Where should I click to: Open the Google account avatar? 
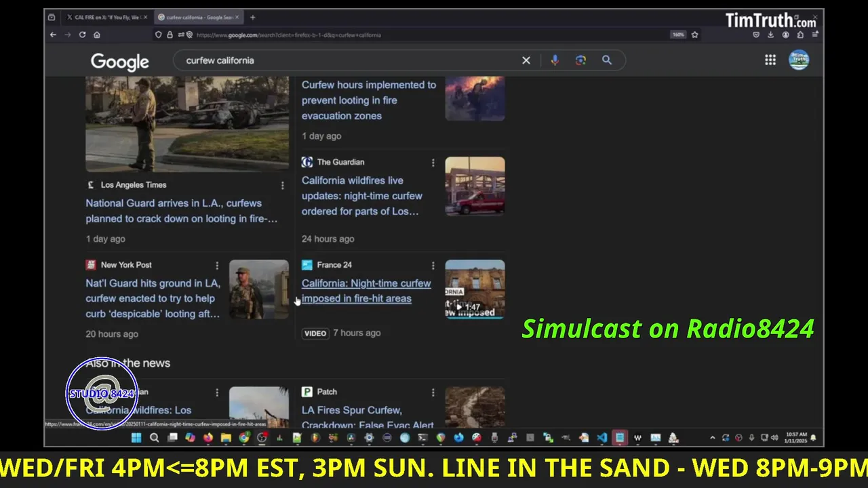[x=799, y=60]
